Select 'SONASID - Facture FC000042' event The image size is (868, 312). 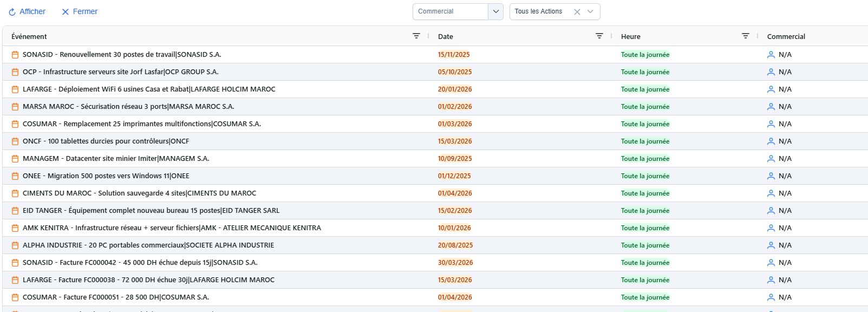point(140,263)
